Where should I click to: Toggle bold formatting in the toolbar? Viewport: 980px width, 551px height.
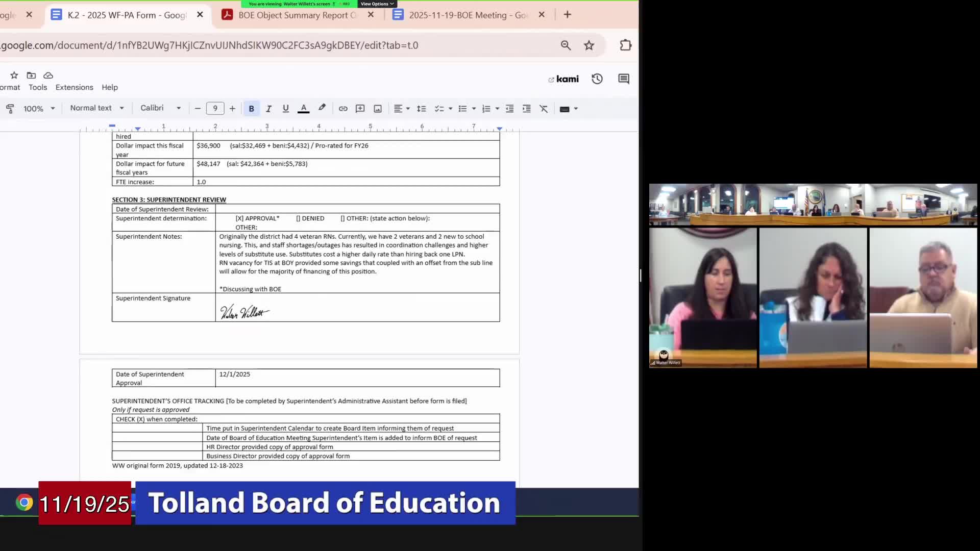click(251, 108)
